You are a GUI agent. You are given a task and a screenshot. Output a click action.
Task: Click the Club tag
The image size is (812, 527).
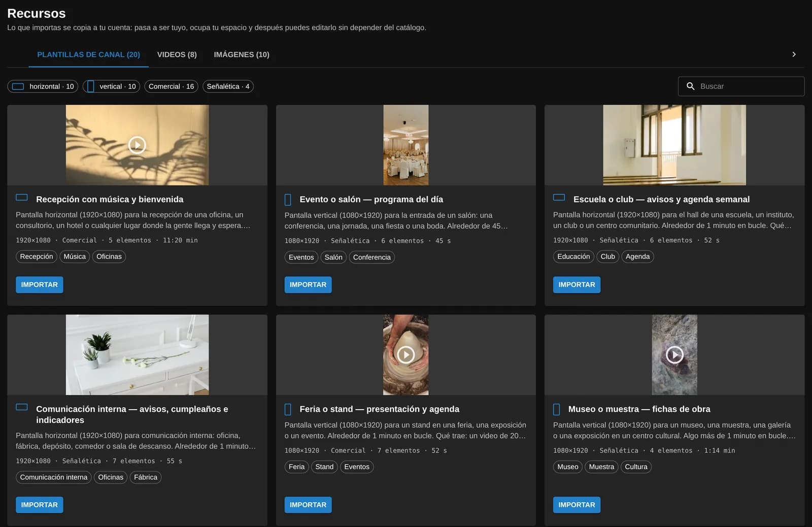[x=607, y=256]
